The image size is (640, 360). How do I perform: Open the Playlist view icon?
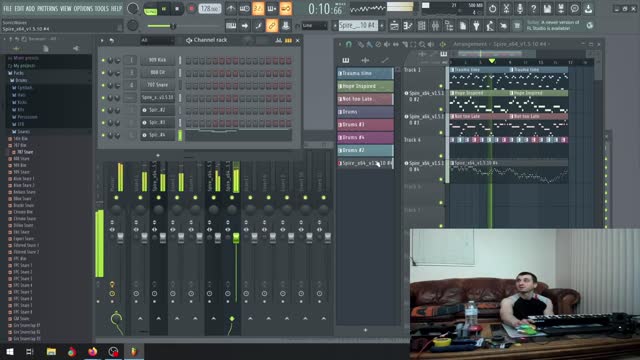tap(394, 25)
